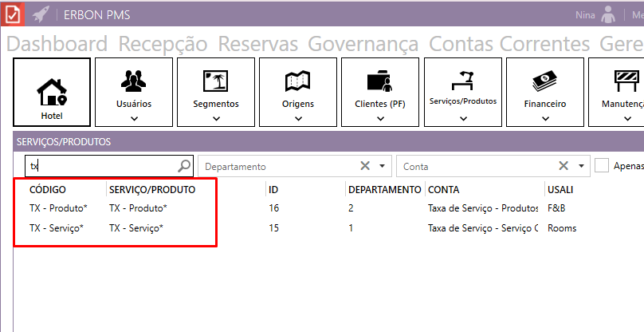Viewport: 644px width, 332px height.
Task: Expand the Conta dropdown arrow
Action: [581, 166]
